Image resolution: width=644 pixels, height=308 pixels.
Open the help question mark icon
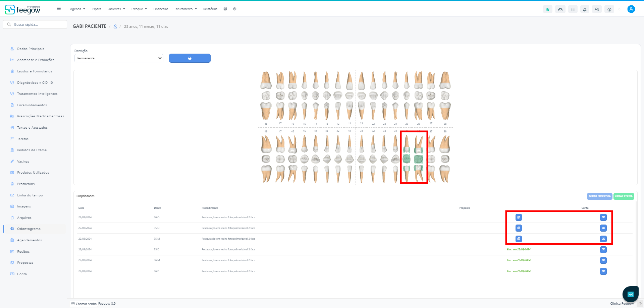click(609, 9)
